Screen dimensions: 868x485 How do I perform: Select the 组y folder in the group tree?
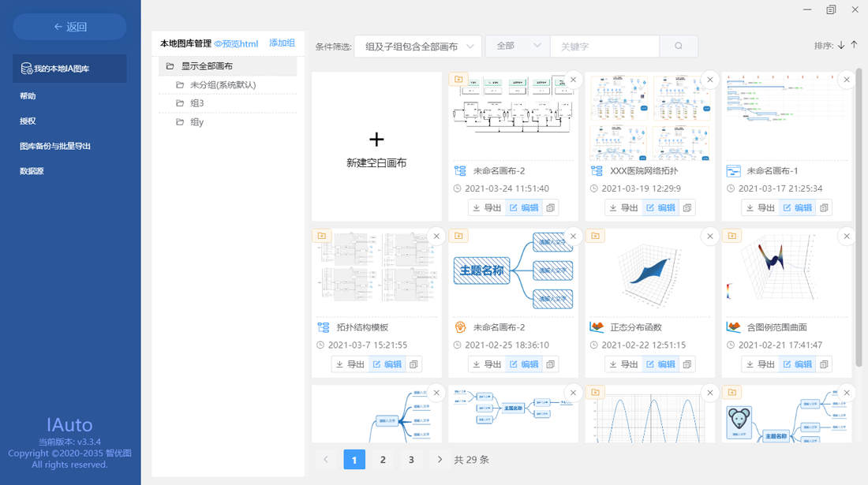pos(197,122)
